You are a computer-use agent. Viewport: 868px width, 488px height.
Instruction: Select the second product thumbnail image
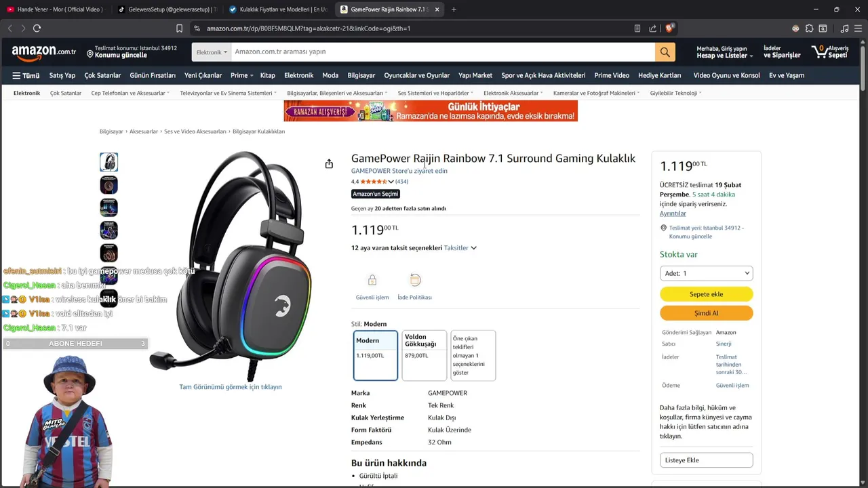click(x=108, y=185)
